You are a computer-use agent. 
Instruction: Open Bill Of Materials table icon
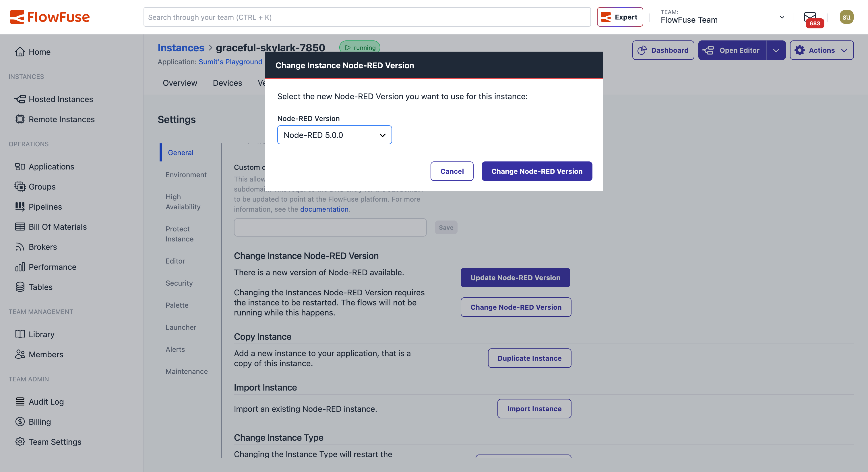[x=20, y=227]
